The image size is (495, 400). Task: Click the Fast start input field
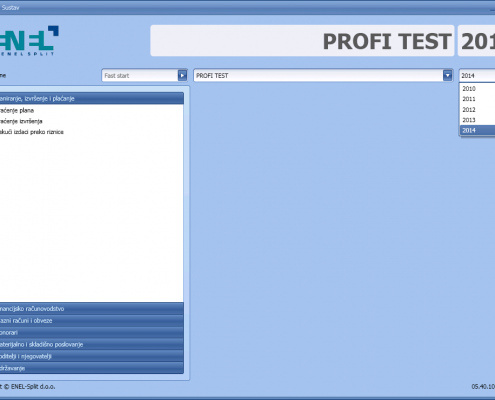click(x=140, y=76)
